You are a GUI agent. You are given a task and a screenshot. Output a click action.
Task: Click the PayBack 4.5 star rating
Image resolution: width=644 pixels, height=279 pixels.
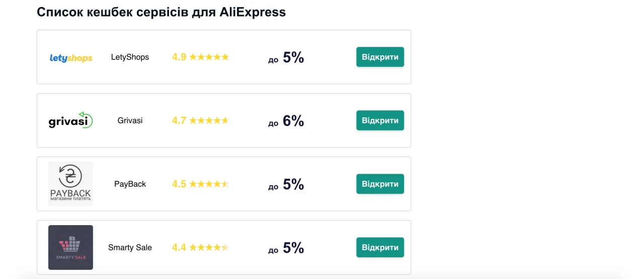pos(200,184)
